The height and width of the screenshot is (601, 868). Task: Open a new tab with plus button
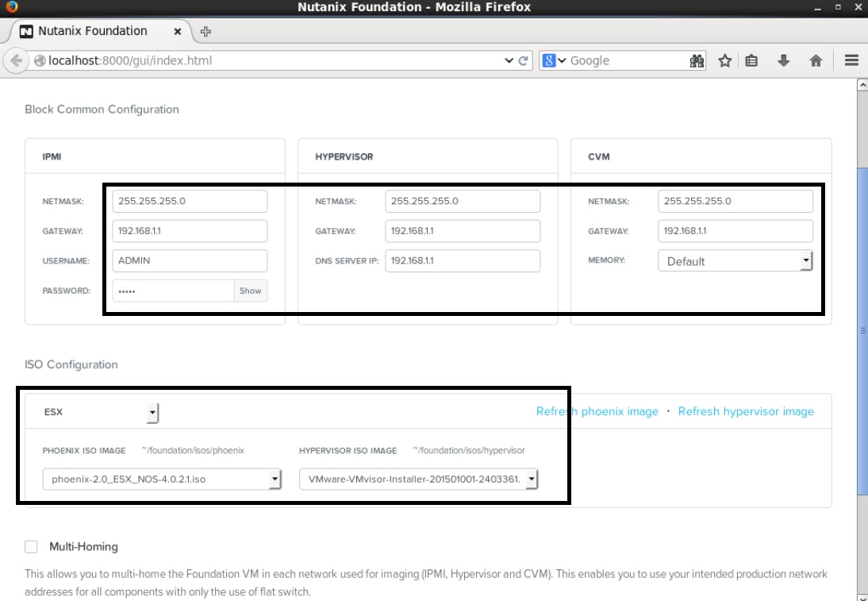click(206, 32)
